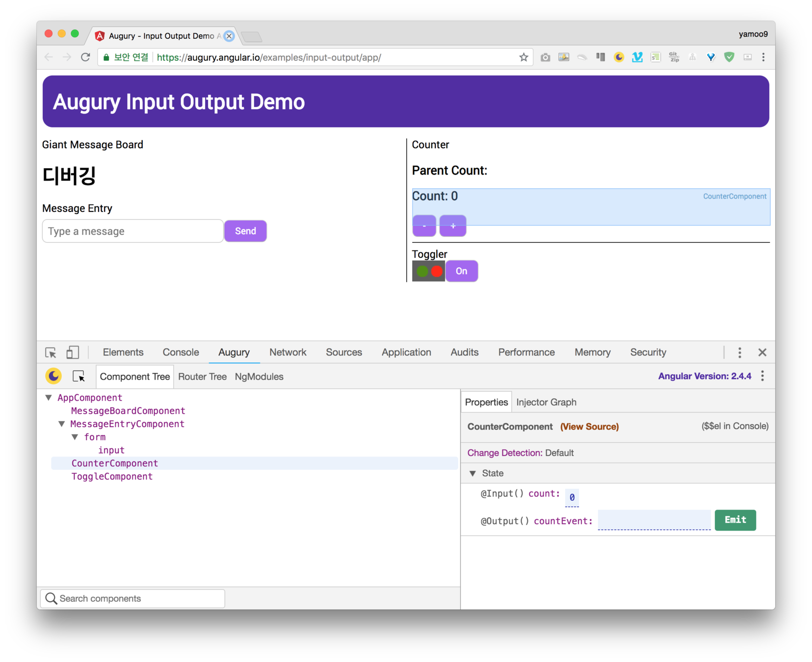Image resolution: width=812 pixels, height=662 pixels.
Task: Select the Component Tree tab
Action: pos(135,377)
